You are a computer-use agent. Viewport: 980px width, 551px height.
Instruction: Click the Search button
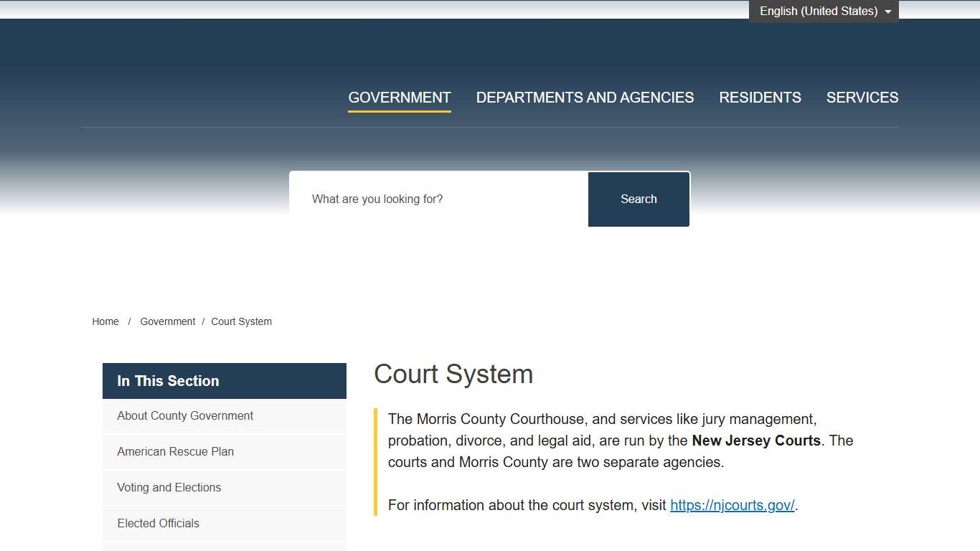pyautogui.click(x=638, y=199)
